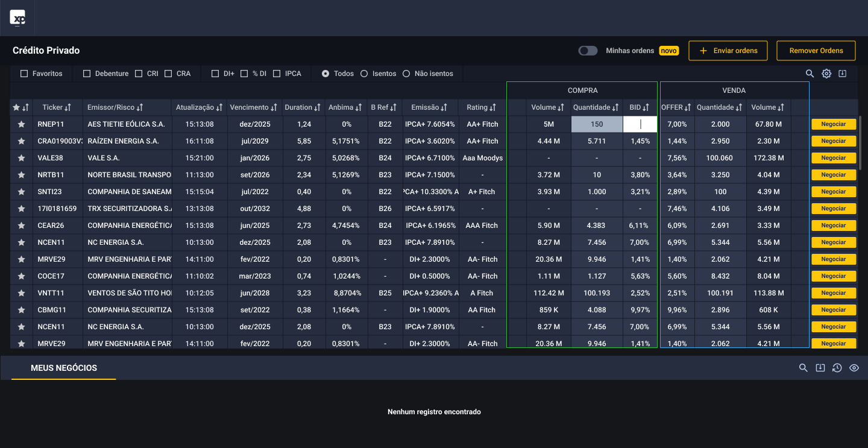Check the Debenture filter checkbox
The height and width of the screenshot is (448, 868).
[x=87, y=74]
